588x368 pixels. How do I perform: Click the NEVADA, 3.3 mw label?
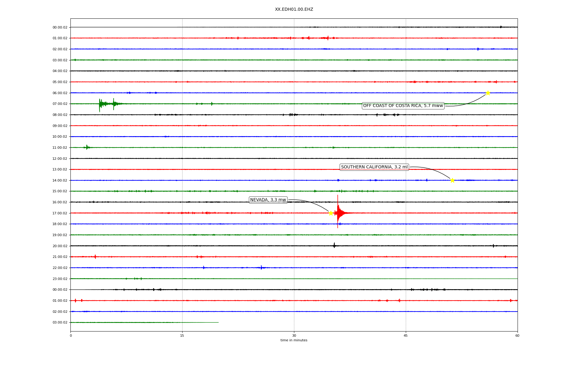point(268,200)
